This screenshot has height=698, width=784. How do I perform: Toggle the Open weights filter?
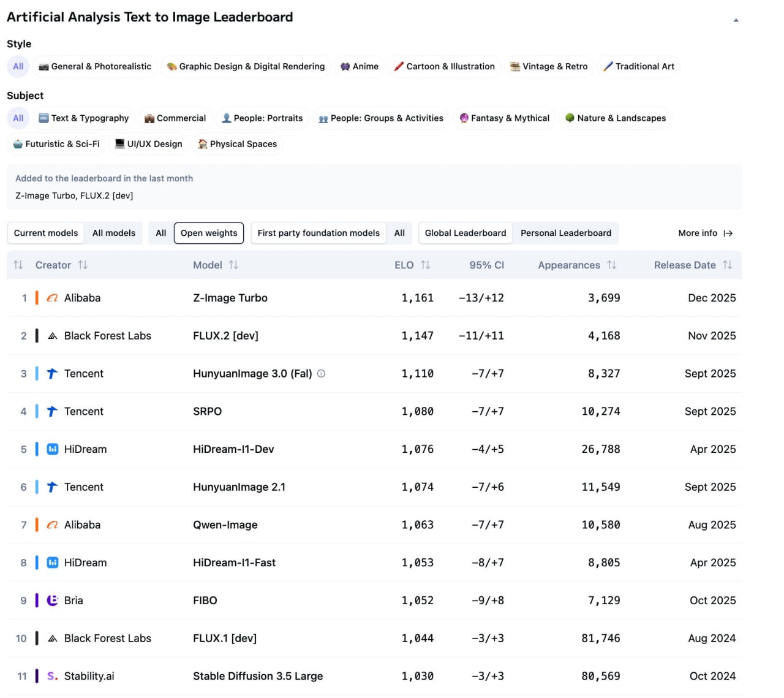pos(208,233)
